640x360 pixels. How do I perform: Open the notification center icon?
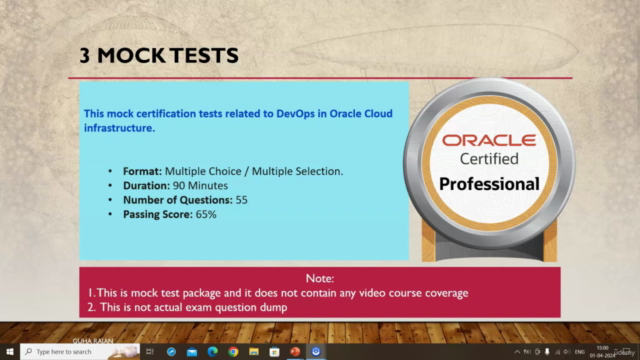coord(627,351)
